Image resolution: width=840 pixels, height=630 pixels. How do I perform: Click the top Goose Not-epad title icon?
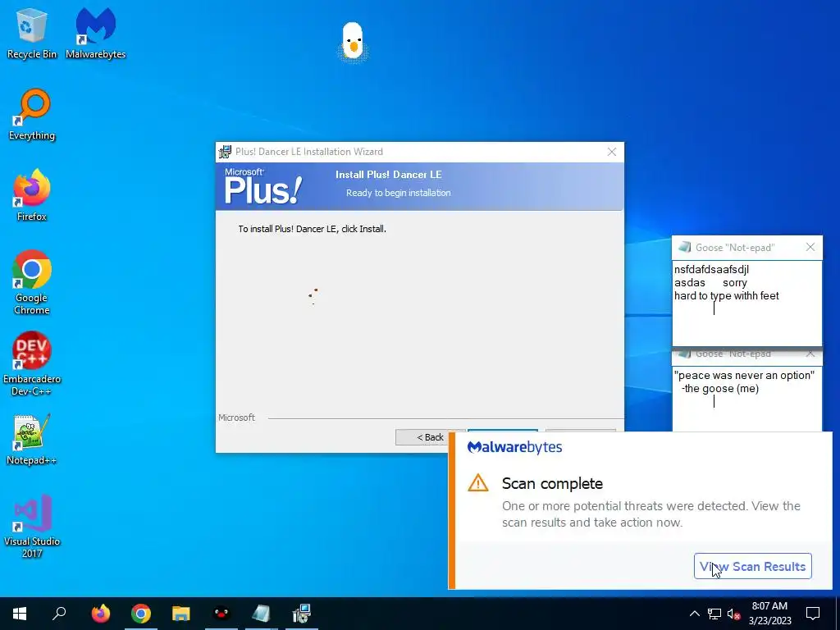coord(684,247)
